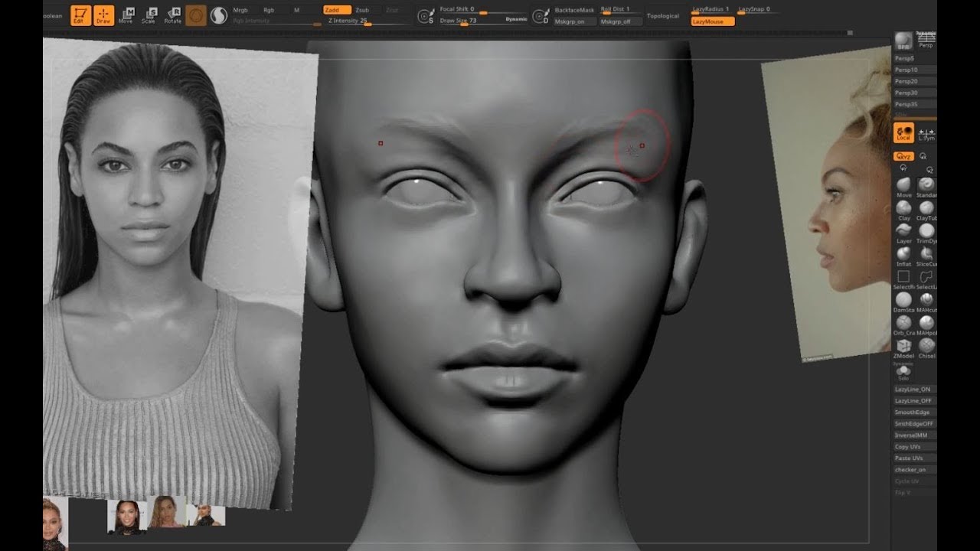Toggle the Persp perspective grid icon
Viewport: 980px width, 551px height.
click(x=926, y=42)
